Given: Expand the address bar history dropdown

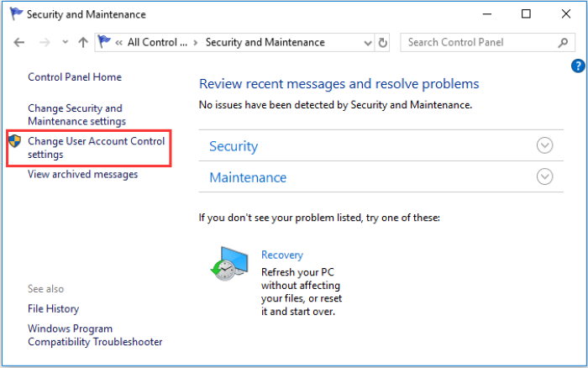Looking at the screenshot, I should pyautogui.click(x=368, y=43).
